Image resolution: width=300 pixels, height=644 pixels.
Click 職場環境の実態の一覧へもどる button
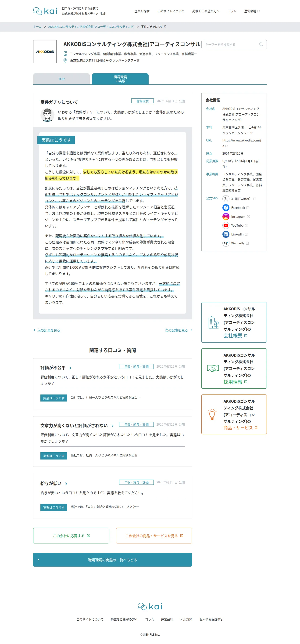[113, 560]
